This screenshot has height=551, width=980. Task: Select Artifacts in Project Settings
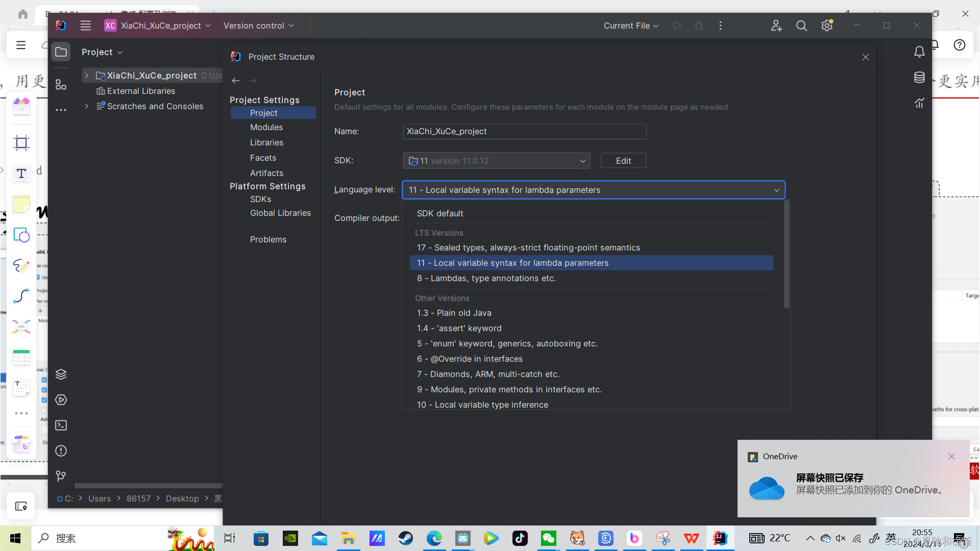(x=266, y=173)
